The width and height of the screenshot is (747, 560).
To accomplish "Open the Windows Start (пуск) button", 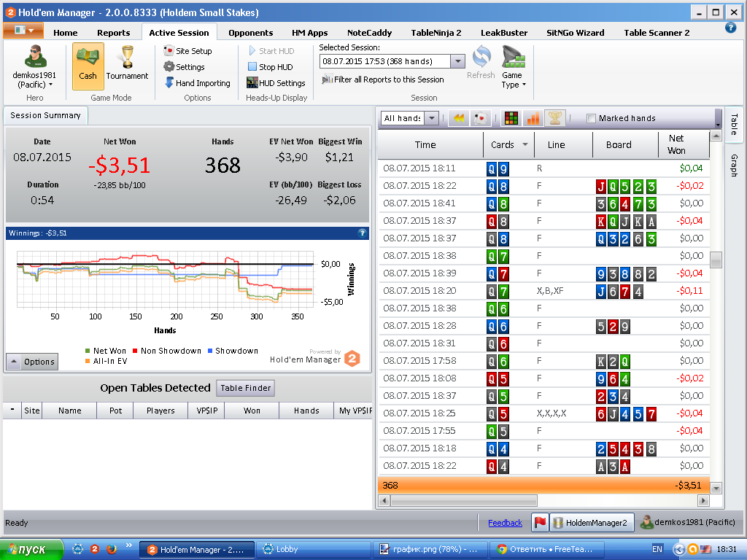I will tap(31, 550).
